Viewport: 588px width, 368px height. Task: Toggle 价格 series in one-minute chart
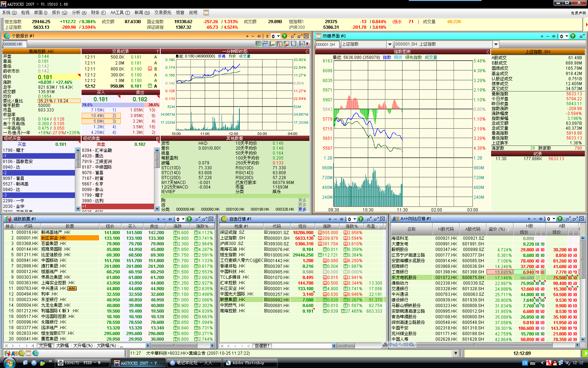(x=222, y=56)
